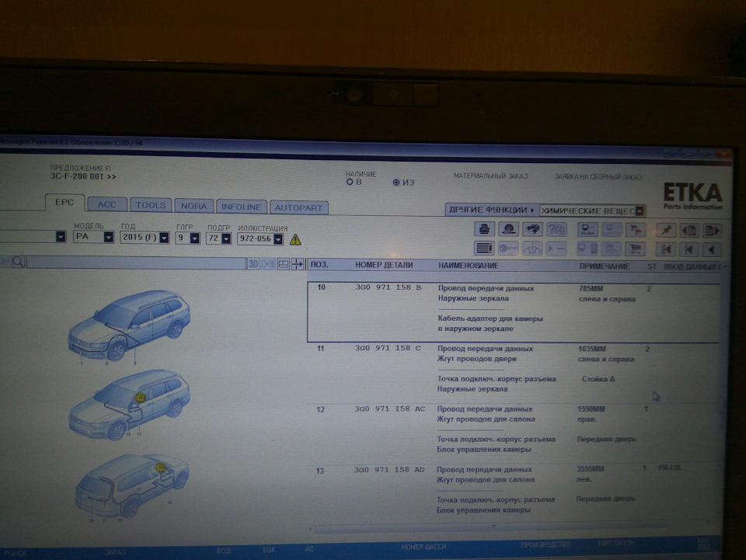This screenshot has width=746, height=560.
Task: Click the key icon
Action: click(x=508, y=248)
